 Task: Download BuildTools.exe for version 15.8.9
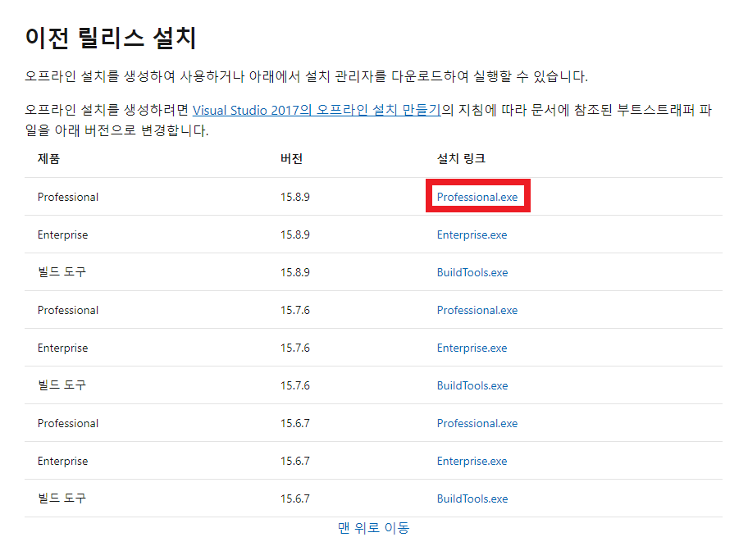click(472, 272)
